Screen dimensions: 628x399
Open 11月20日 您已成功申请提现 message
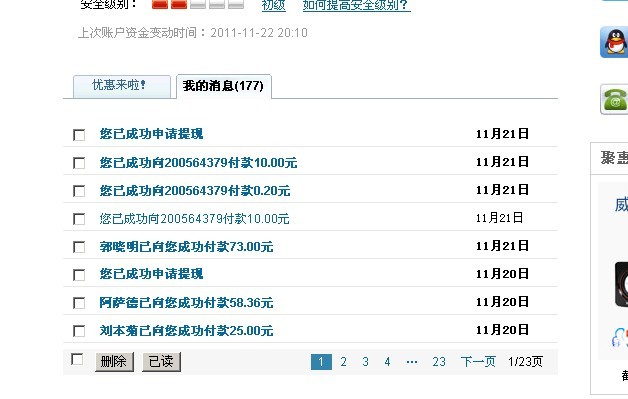pos(151,274)
